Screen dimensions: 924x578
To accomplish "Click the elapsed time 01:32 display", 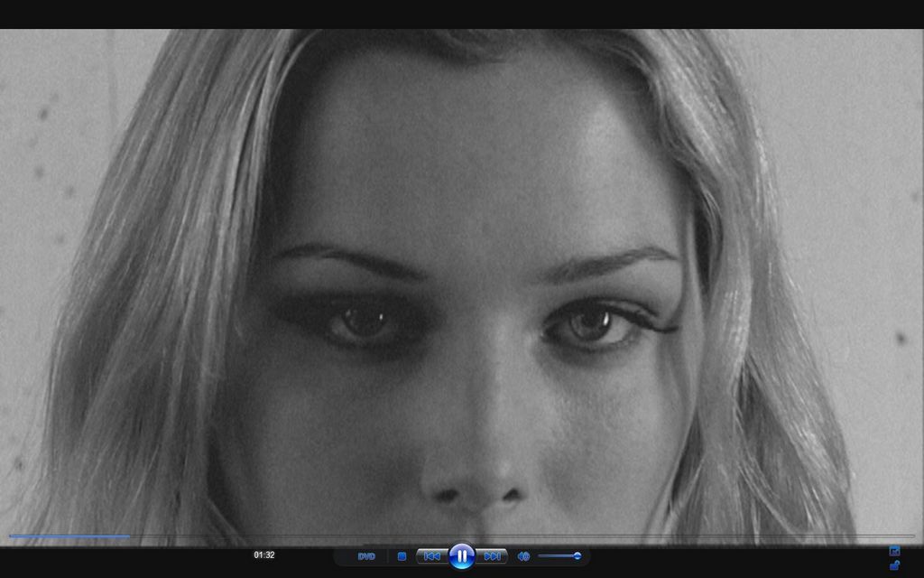I will point(264,555).
